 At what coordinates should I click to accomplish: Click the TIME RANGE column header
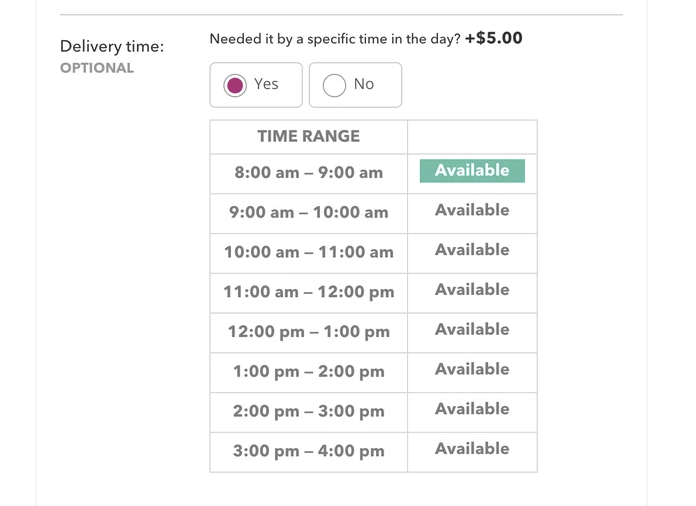coord(309,136)
